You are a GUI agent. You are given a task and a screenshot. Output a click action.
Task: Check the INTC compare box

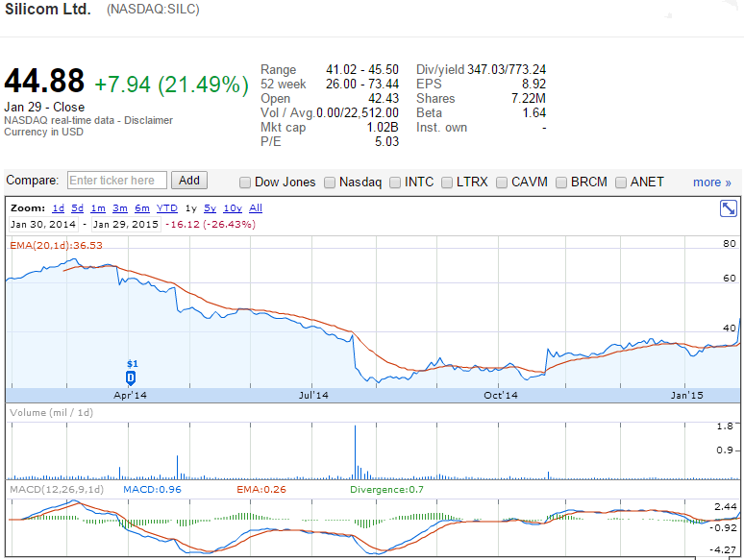[x=395, y=183]
